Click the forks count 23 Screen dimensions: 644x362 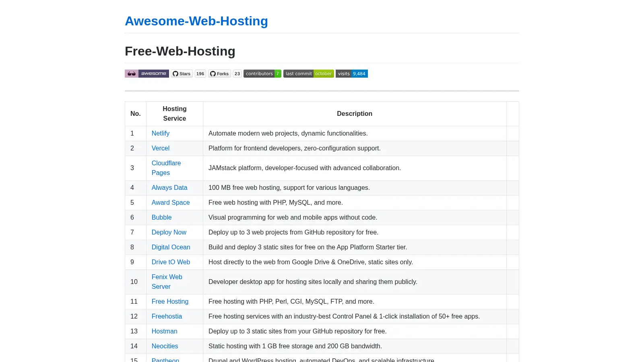click(x=237, y=74)
